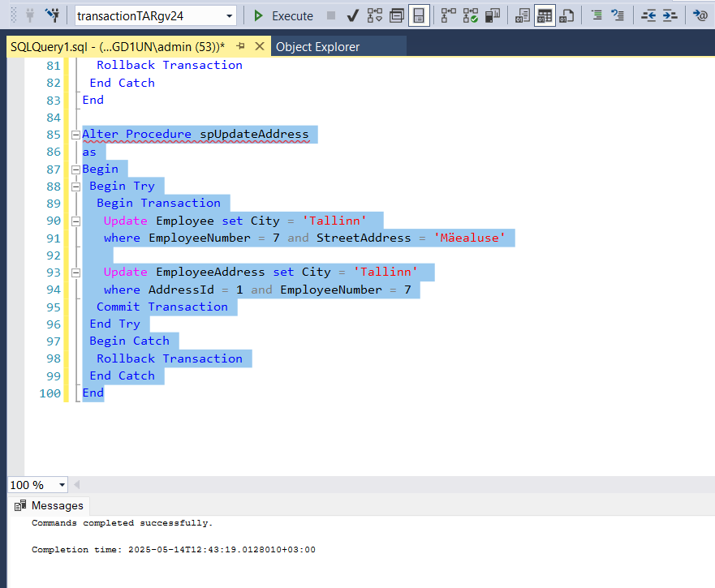This screenshot has width=715, height=588.
Task: Click 'Commands completed successfully.' message
Action: [x=123, y=523]
